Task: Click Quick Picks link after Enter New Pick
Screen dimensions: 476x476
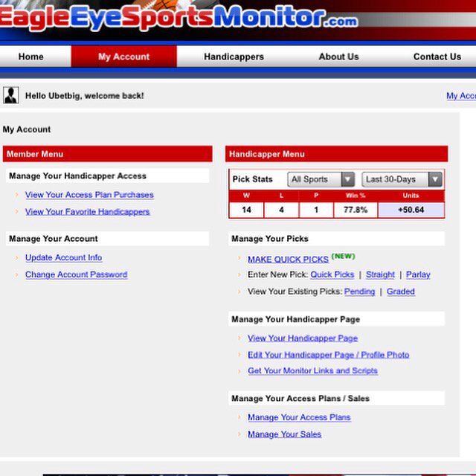Action: [x=332, y=274]
